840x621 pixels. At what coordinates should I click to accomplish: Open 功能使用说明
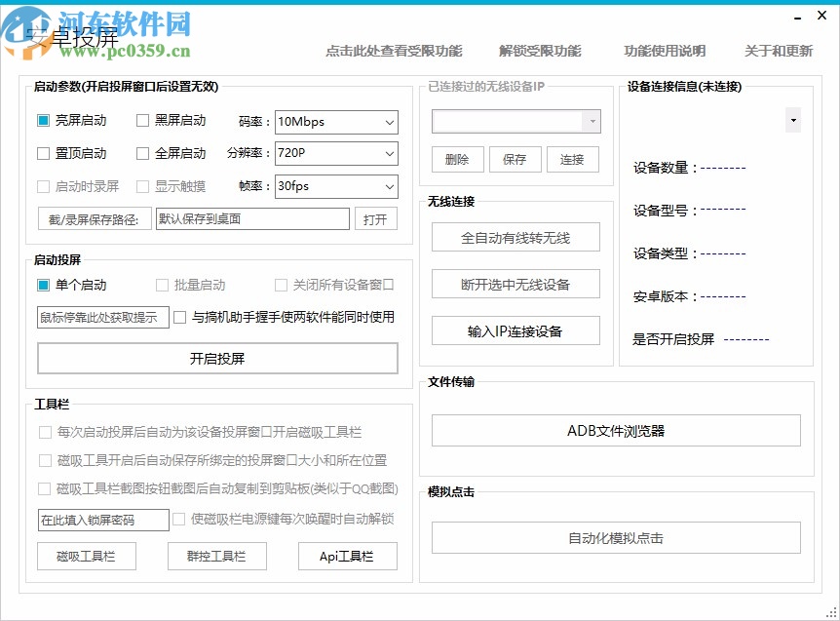(664, 52)
